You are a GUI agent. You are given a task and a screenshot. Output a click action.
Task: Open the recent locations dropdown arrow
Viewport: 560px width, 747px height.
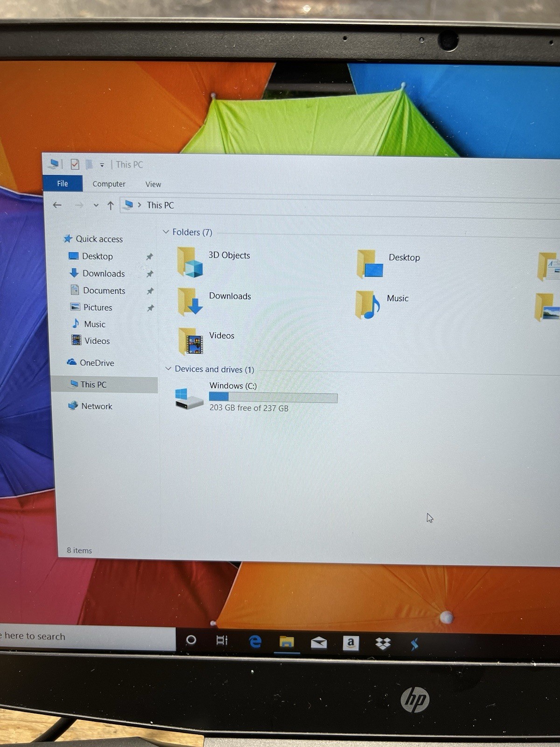96,205
